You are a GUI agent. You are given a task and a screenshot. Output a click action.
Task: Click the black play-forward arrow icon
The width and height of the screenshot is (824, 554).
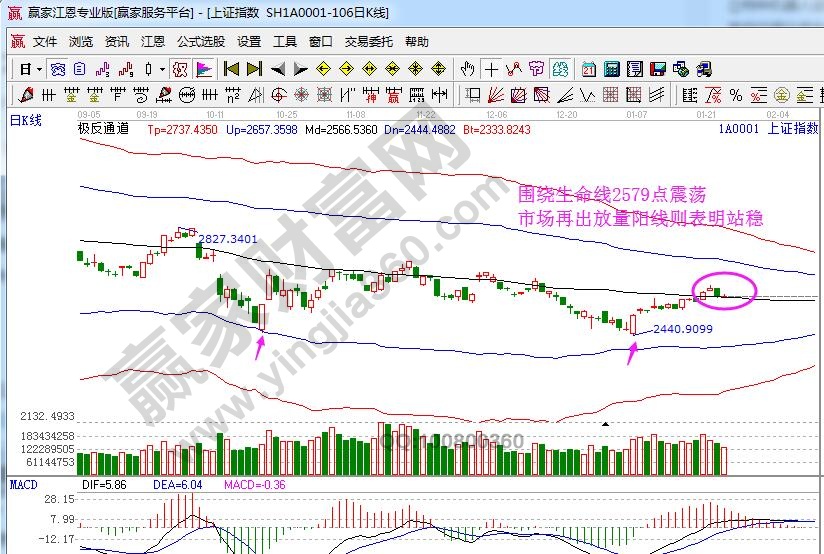click(x=299, y=69)
